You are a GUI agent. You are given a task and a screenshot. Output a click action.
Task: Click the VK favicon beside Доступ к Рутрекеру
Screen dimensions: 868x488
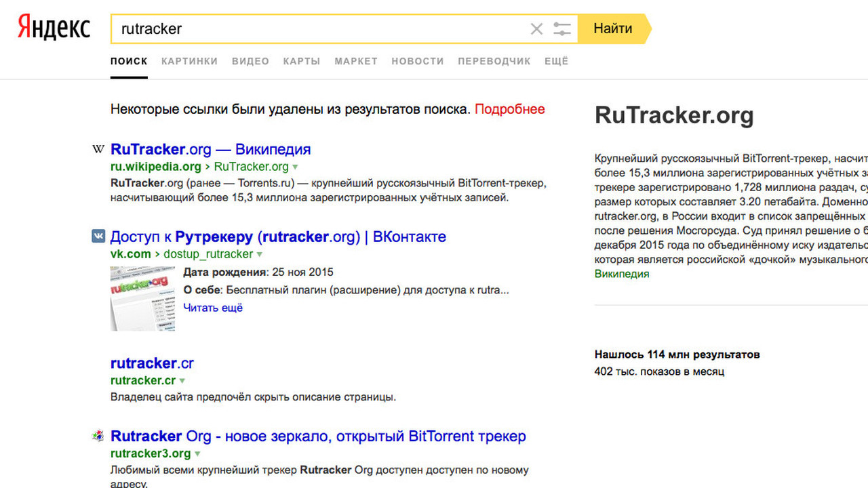click(x=98, y=236)
